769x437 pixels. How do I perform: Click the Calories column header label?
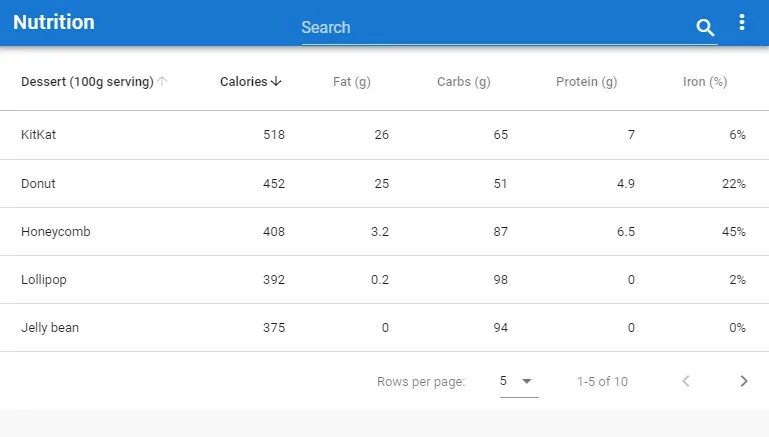pos(243,82)
